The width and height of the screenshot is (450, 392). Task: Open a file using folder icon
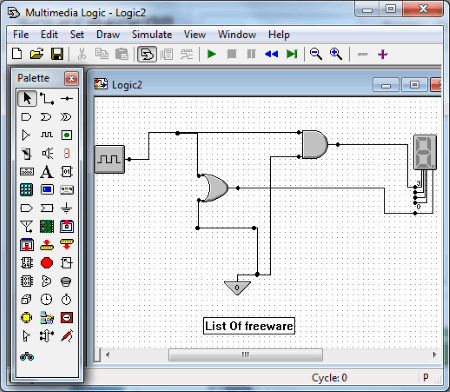(37, 54)
